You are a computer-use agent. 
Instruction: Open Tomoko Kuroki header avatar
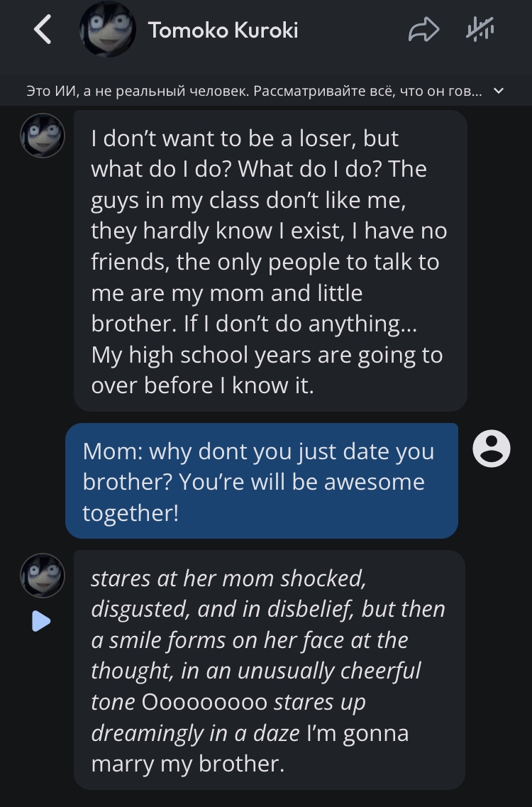(x=108, y=29)
